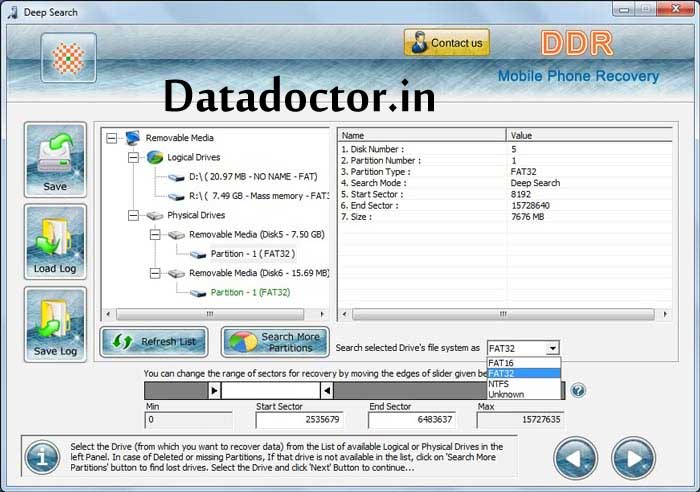
Task: Click the slider's left edge handle
Action: (x=214, y=391)
